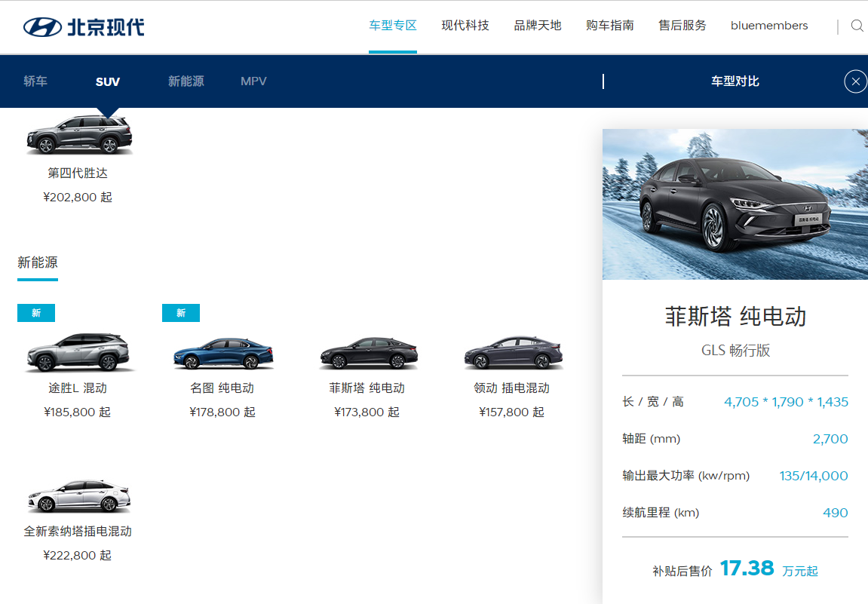Click the Beijing Hyundai logo

(x=84, y=26)
